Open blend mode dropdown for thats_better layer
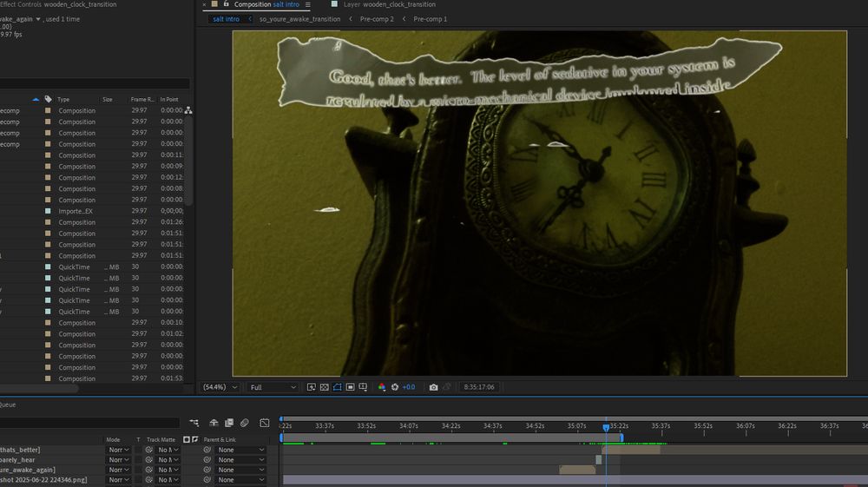The image size is (868, 487). (x=118, y=450)
